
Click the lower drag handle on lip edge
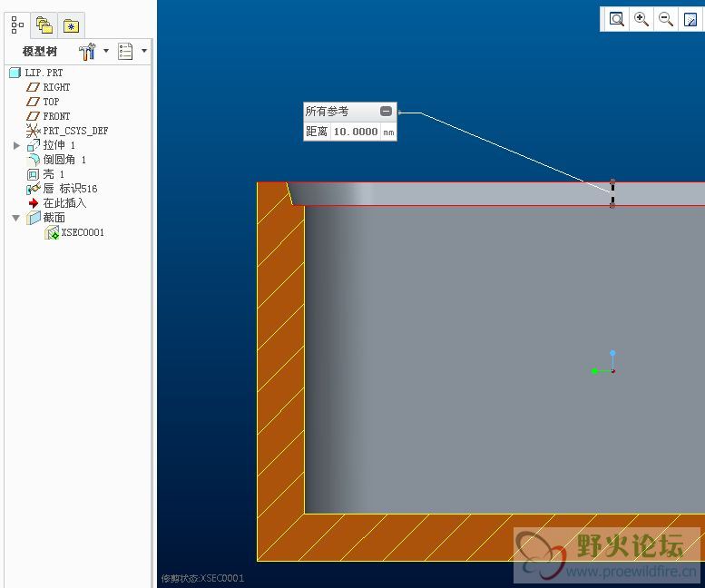click(x=612, y=205)
